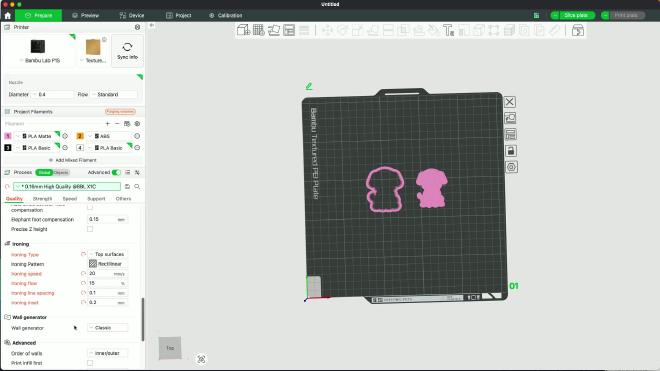Screen dimensions: 660x371
Task: Select the Text shape tool
Action: pos(448,30)
